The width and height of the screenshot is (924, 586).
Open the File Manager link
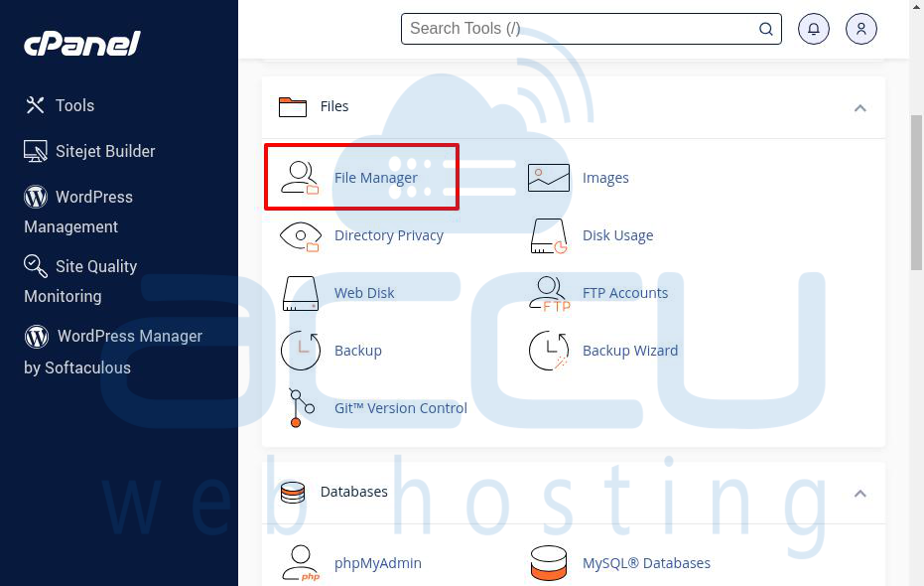click(x=376, y=178)
